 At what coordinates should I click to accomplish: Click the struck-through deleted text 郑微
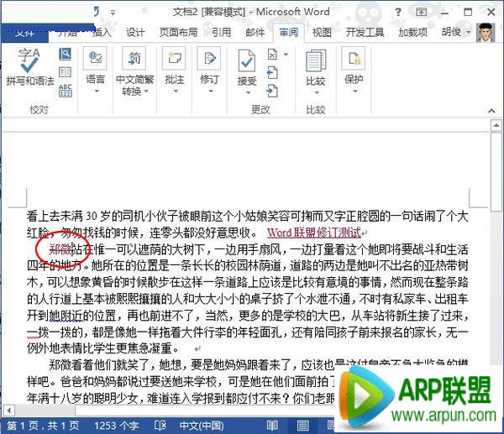point(60,249)
